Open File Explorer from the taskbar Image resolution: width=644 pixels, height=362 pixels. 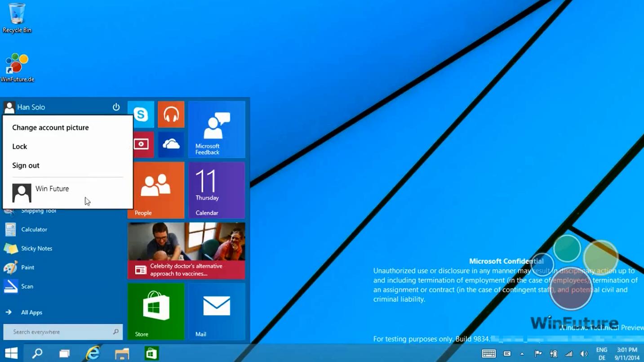click(122, 353)
